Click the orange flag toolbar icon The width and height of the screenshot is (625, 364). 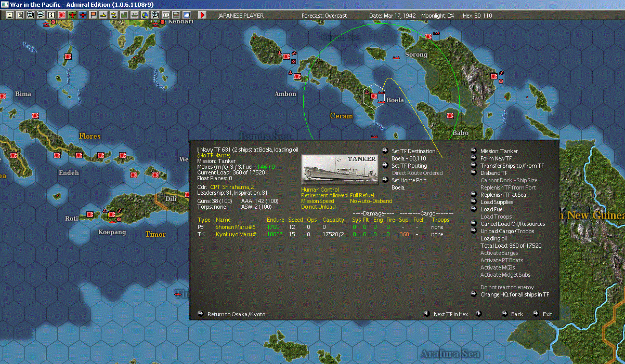(93, 15)
